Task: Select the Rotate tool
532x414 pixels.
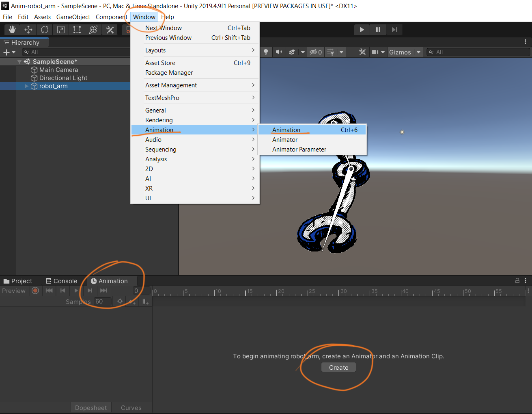Action: pyautogui.click(x=45, y=30)
